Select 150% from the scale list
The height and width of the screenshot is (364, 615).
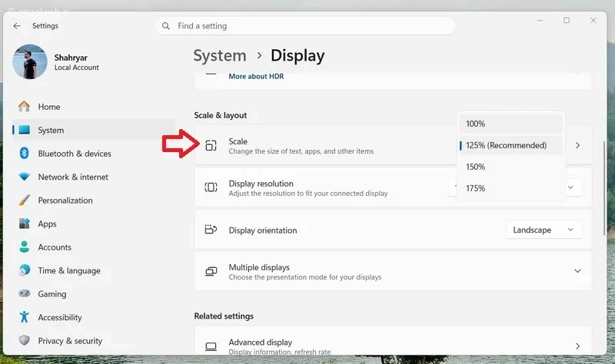[x=510, y=167]
